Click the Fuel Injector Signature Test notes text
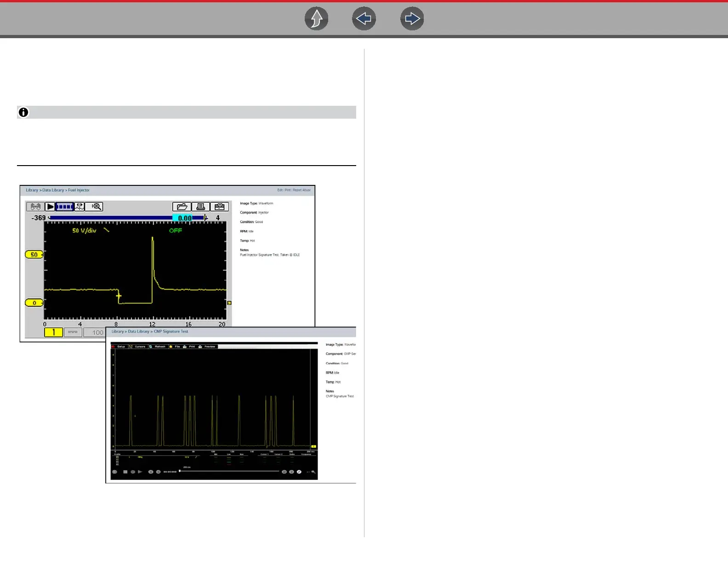 tap(270, 255)
